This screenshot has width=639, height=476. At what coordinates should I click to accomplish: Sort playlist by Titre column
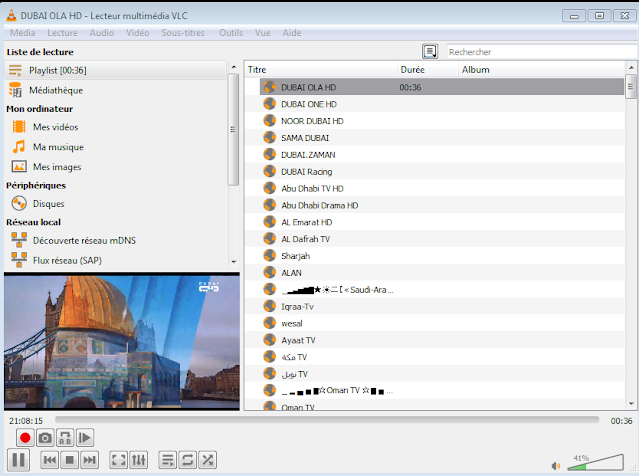pos(321,70)
